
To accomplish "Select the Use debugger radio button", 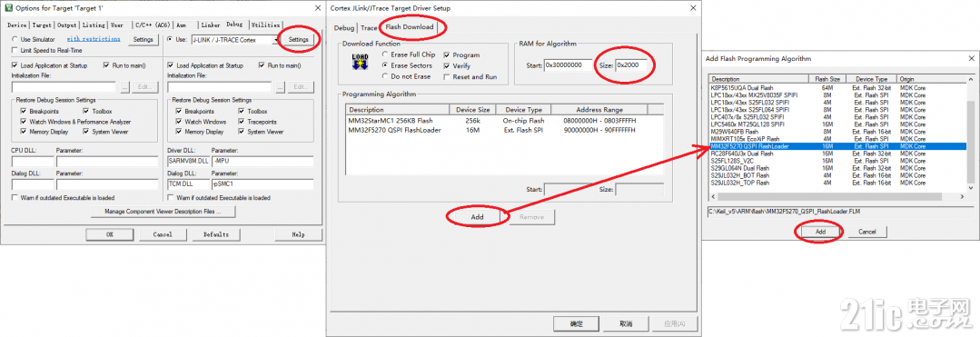I will 171,39.
